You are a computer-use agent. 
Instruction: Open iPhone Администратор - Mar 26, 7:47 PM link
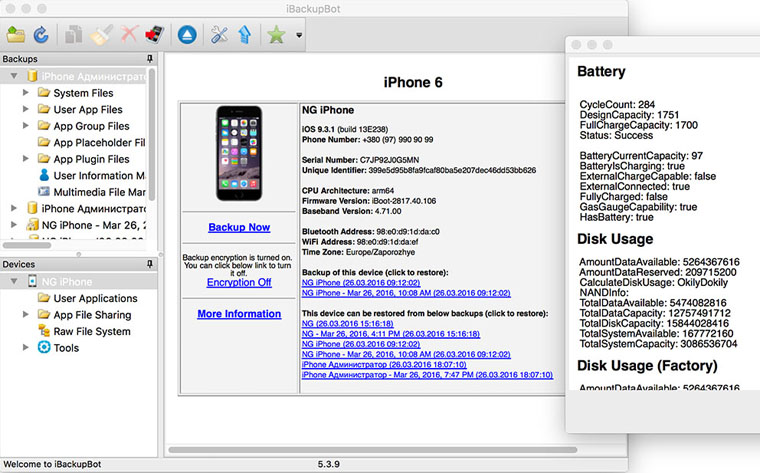427,375
